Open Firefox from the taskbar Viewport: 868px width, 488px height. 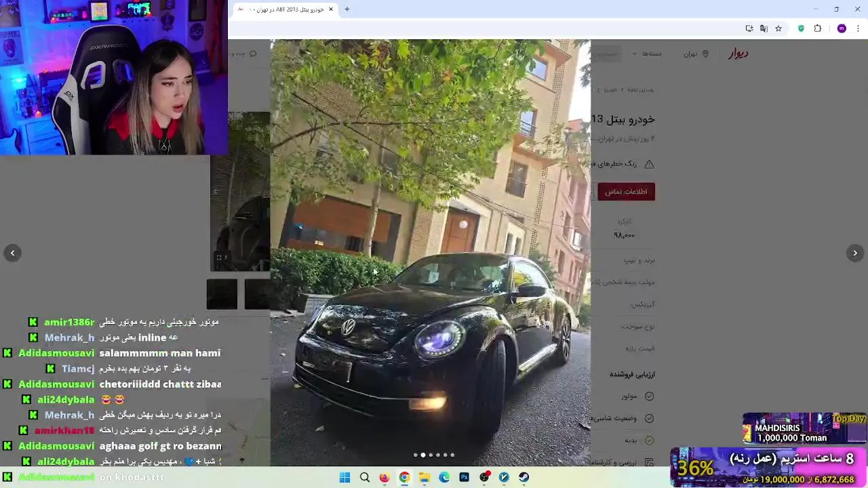(x=384, y=477)
